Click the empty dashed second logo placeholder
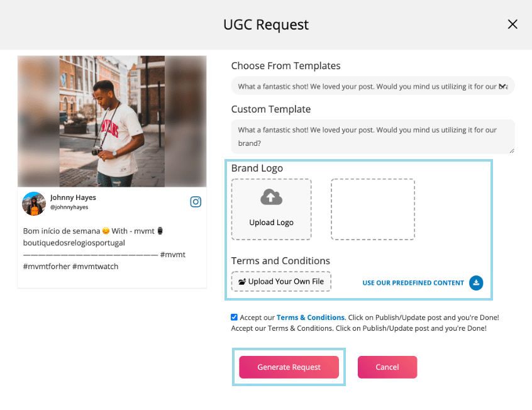The width and height of the screenshot is (532, 410). (373, 209)
